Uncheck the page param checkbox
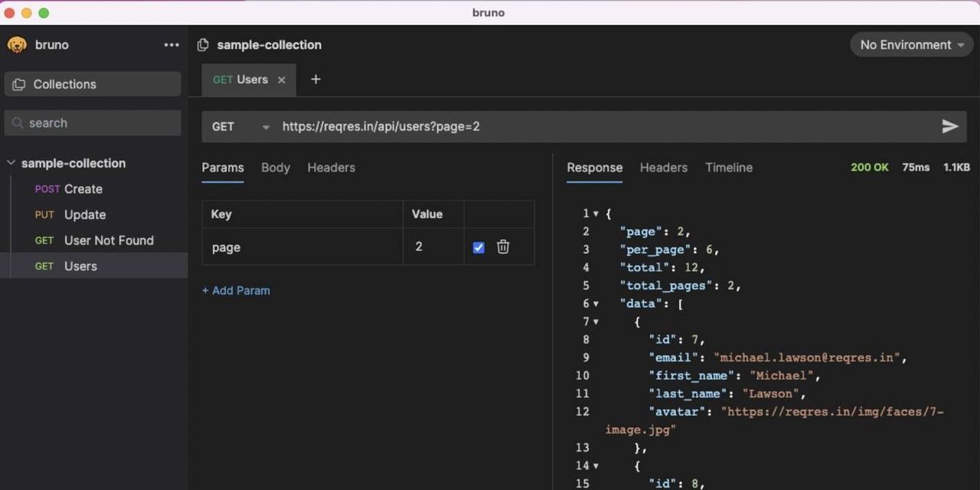980x490 pixels. click(x=479, y=247)
